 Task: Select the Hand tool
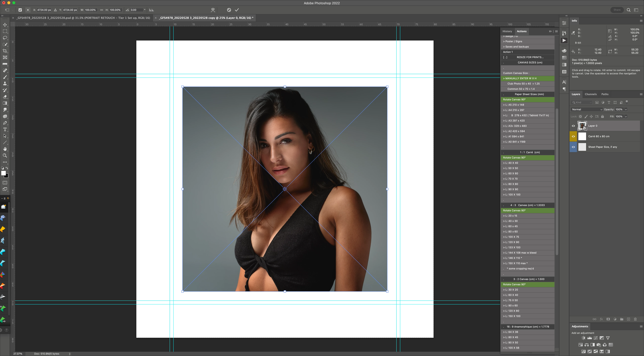coord(5,149)
